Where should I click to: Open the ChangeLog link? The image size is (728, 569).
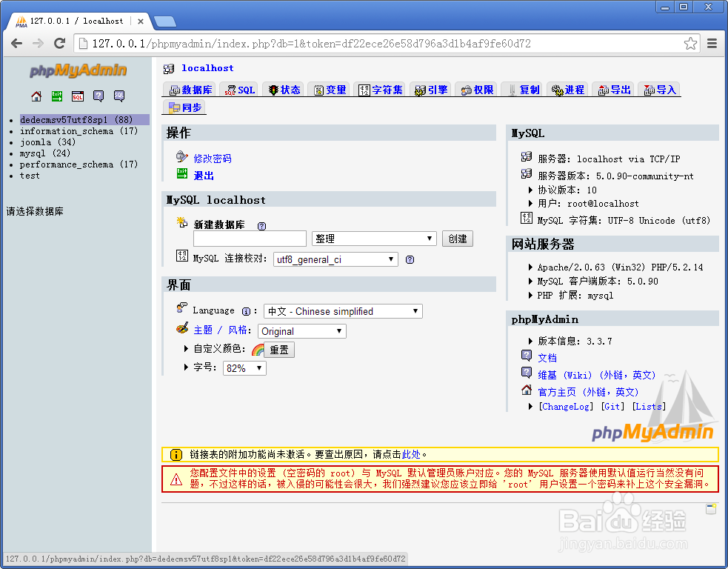[566, 407]
